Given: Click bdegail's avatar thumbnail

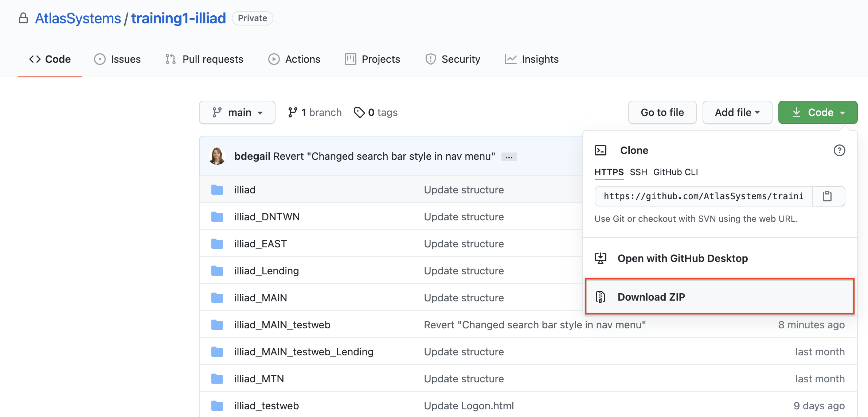Looking at the screenshot, I should (217, 156).
